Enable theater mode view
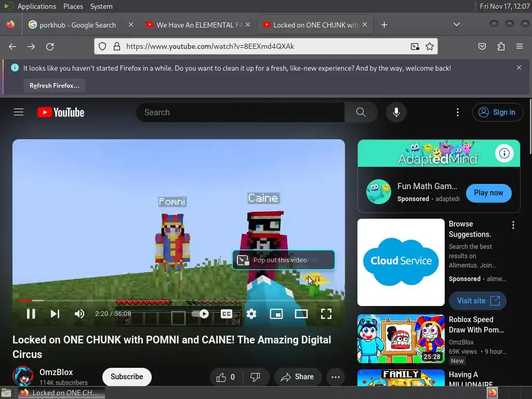This screenshot has width=532, height=399. tap(301, 314)
